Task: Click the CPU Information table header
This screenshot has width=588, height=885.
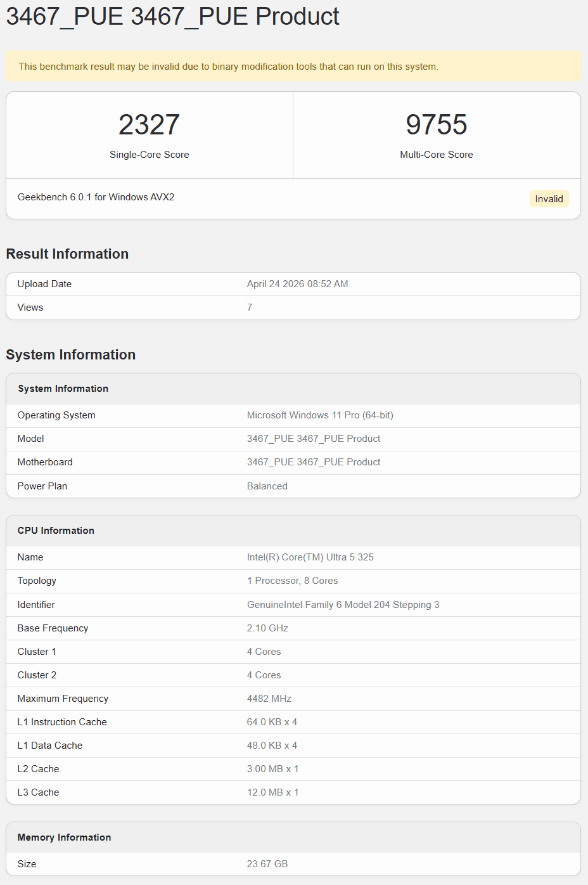Action: [x=56, y=531]
